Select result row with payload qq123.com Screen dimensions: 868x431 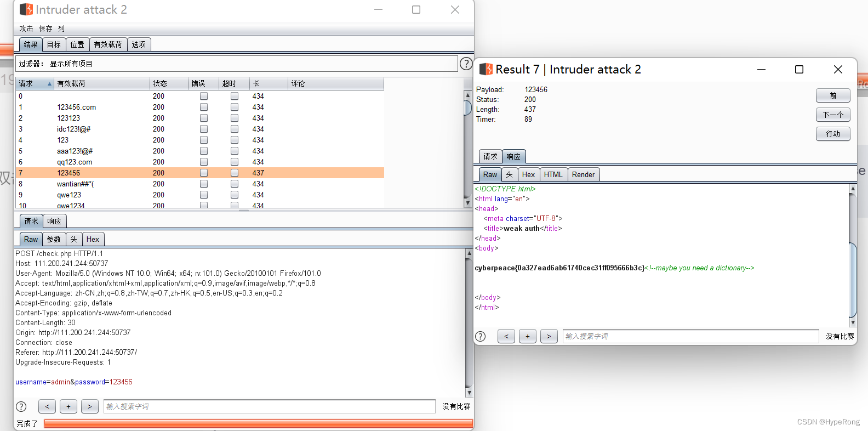point(200,162)
